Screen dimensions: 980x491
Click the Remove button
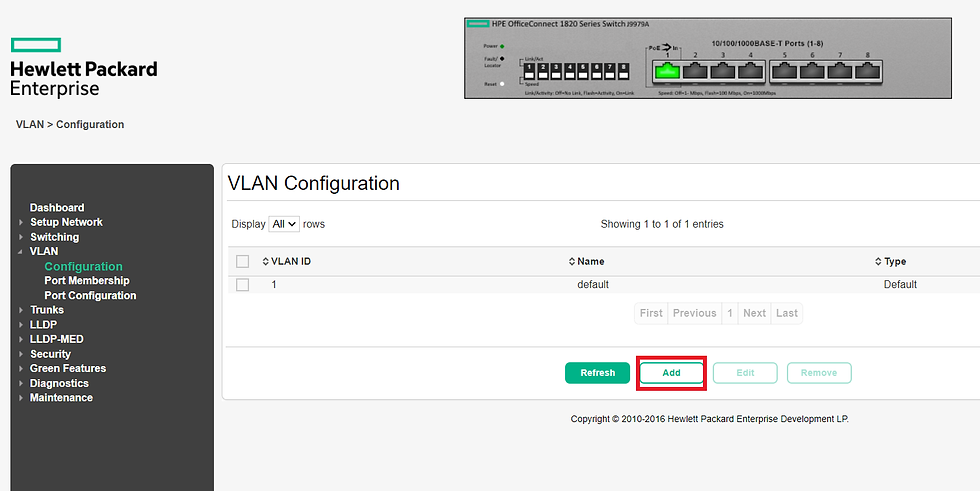click(x=819, y=373)
